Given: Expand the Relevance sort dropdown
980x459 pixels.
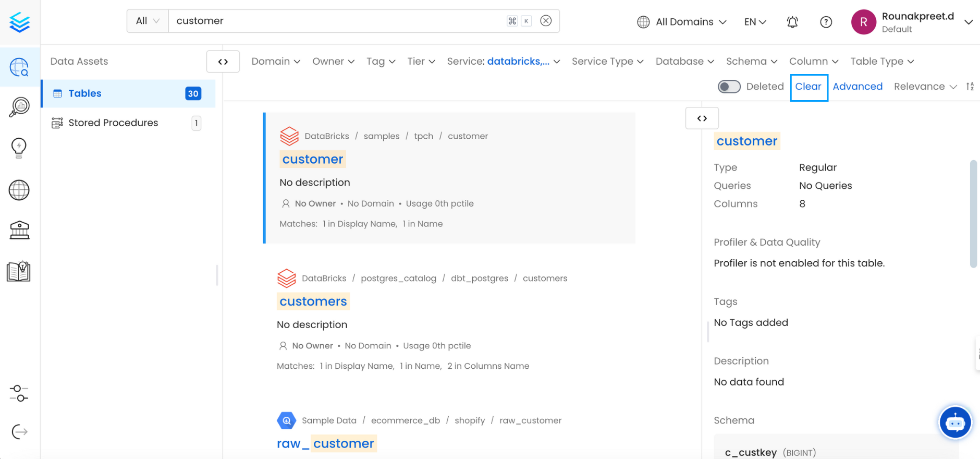Looking at the screenshot, I should 925,87.
